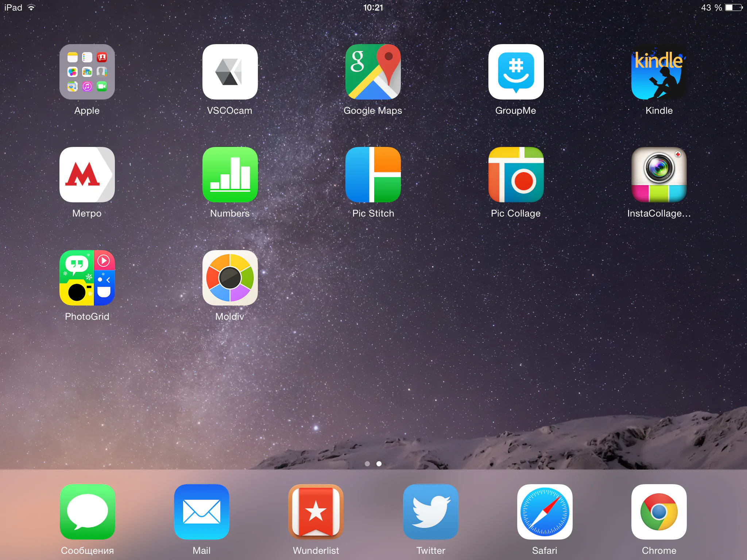
Task: Tap the first page indicator dot
Action: tap(367, 464)
